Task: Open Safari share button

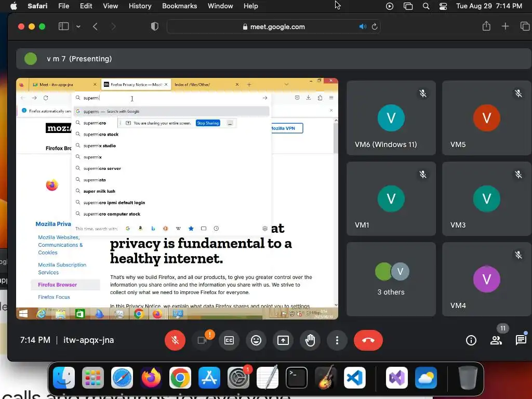Action: [486, 26]
